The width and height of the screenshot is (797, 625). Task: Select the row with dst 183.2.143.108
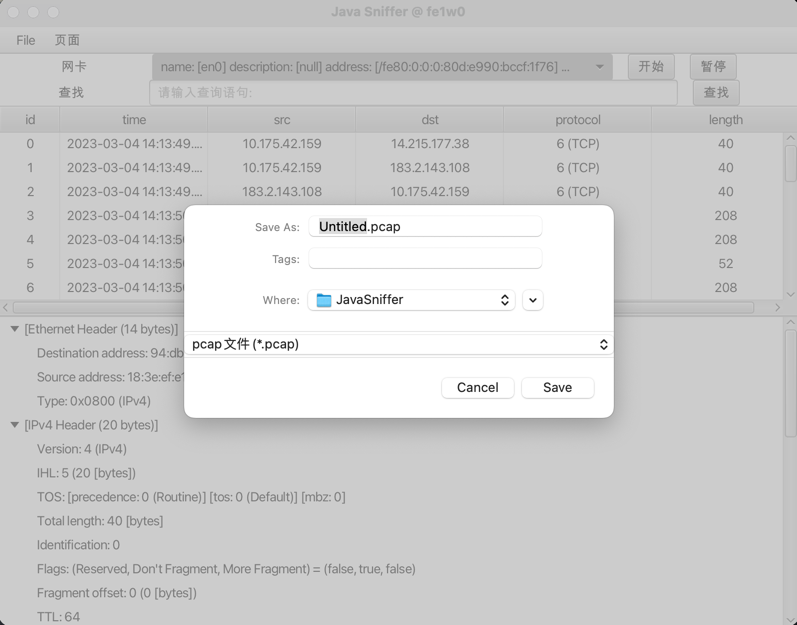click(391, 168)
